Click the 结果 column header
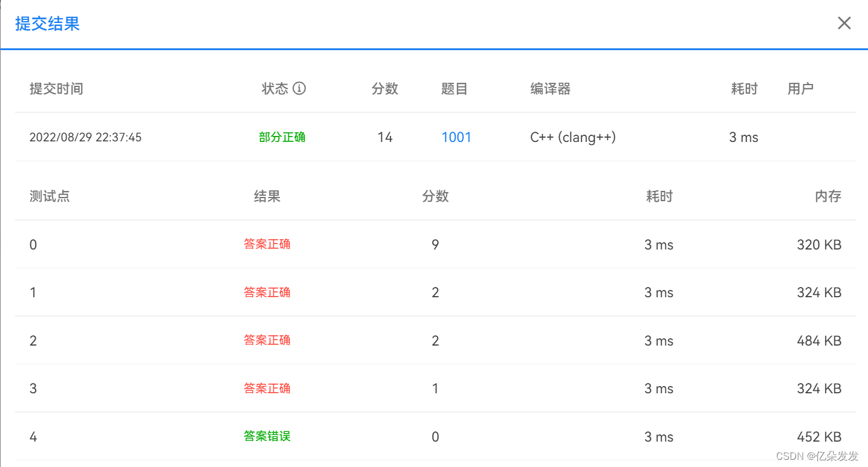Image resolution: width=868 pixels, height=467 pixels. 267,196
